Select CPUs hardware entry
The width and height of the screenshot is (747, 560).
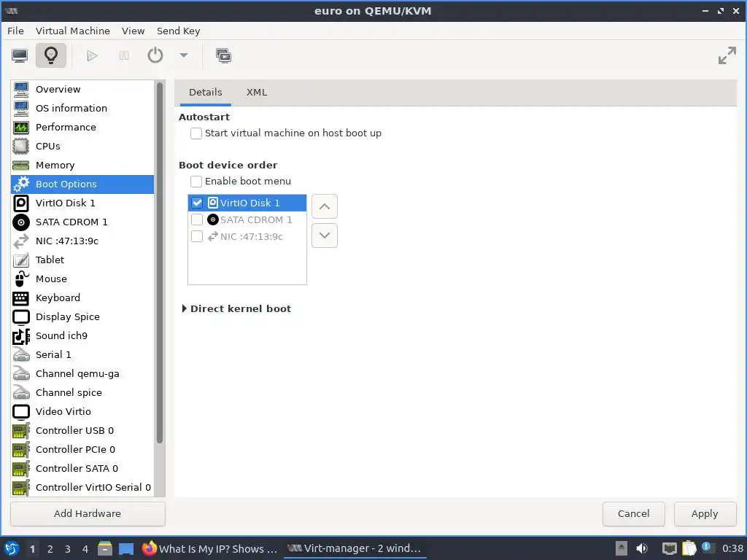coord(82,146)
